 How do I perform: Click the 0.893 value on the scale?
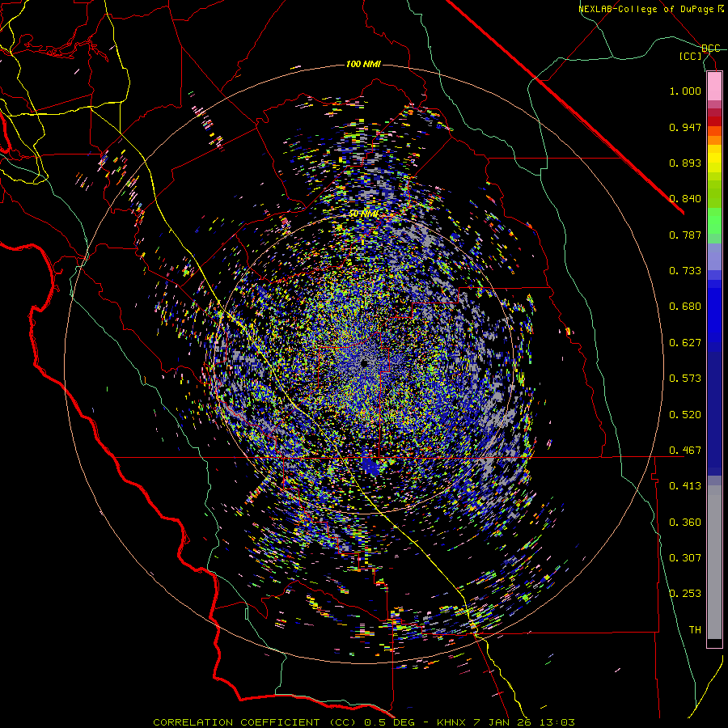tap(685, 163)
